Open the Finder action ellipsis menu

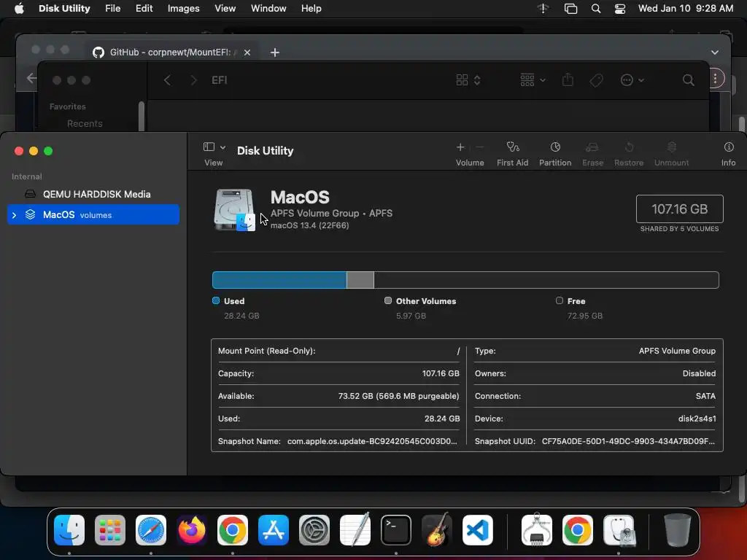[x=632, y=80]
